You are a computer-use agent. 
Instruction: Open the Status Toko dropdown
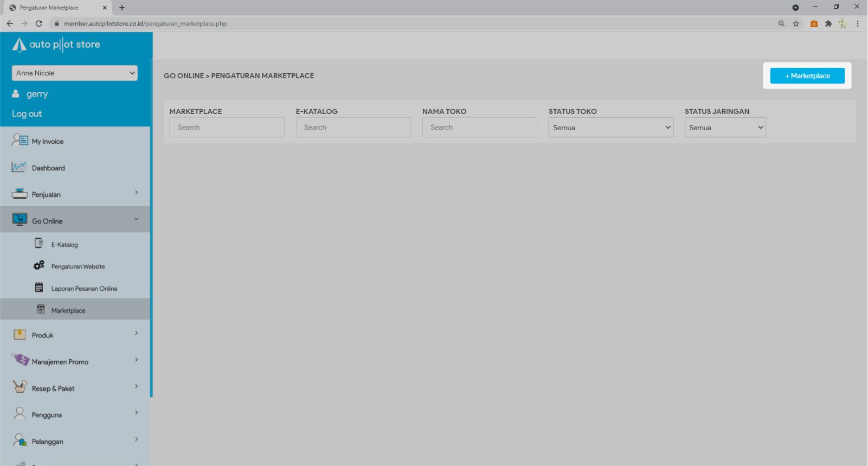point(610,127)
